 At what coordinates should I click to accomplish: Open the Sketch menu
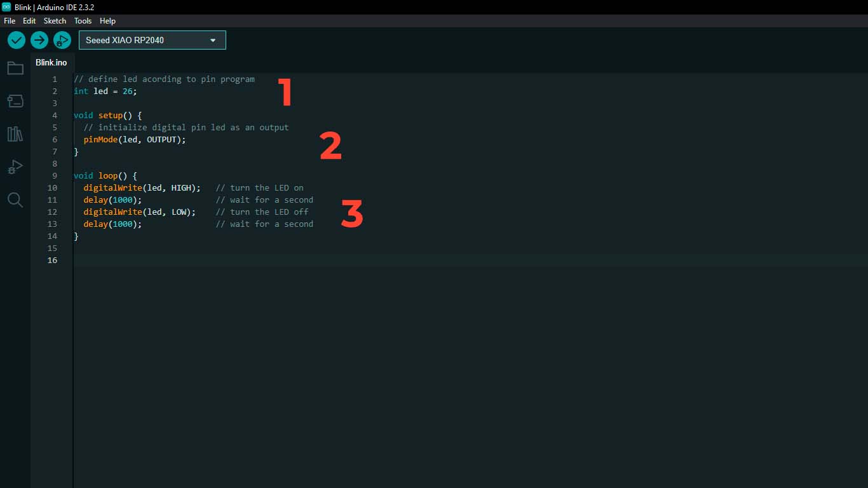pos(55,21)
